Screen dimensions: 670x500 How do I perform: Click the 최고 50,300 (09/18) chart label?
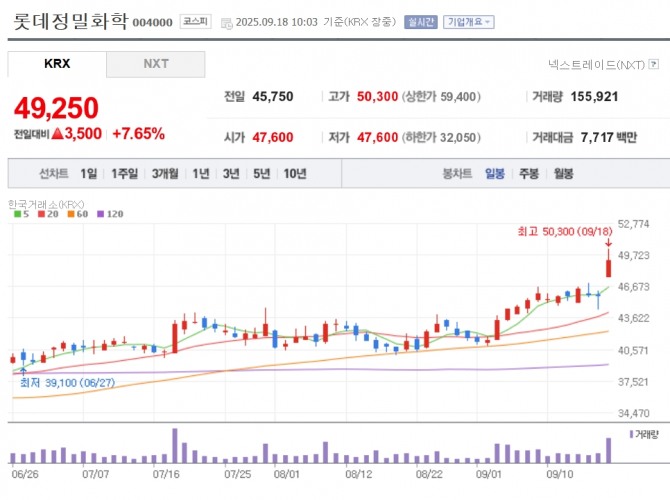pyautogui.click(x=565, y=232)
